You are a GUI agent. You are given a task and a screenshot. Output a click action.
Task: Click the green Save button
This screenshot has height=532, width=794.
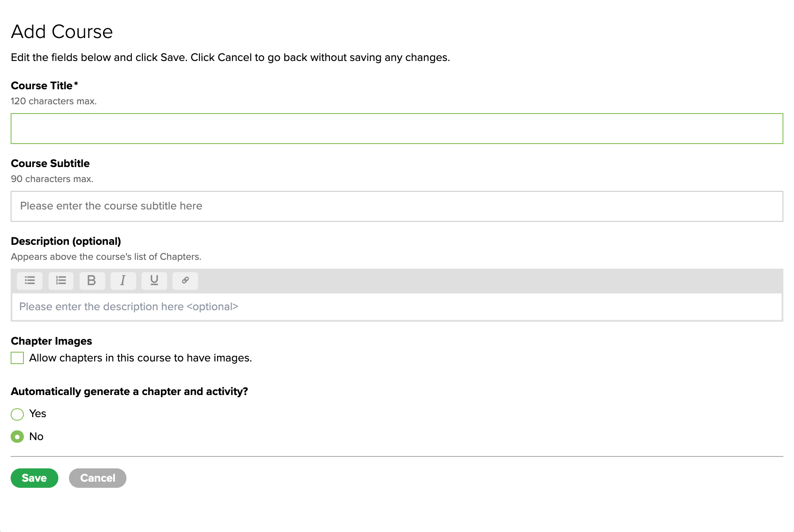[x=34, y=478]
